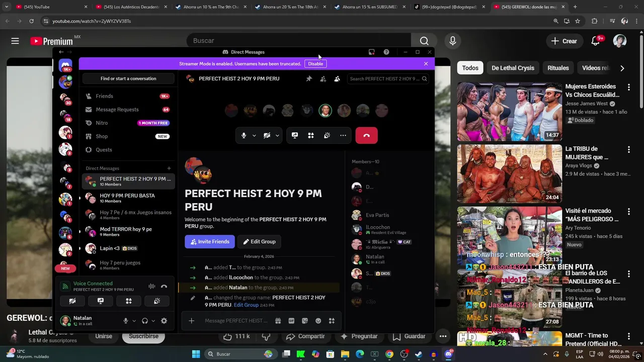Select Todos filter chip on YouTube
The width and height of the screenshot is (644, 362).
coord(470,68)
